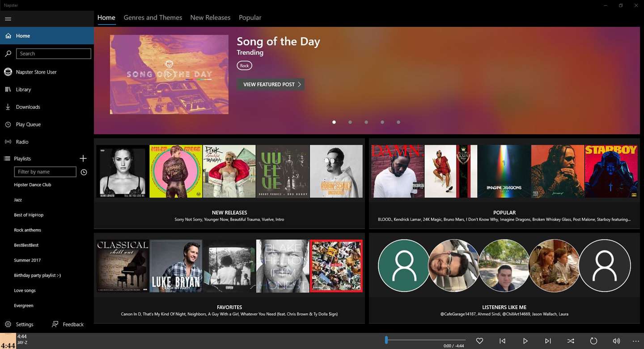
Task: Click the Downloads arrow icon
Action: pos(8,107)
